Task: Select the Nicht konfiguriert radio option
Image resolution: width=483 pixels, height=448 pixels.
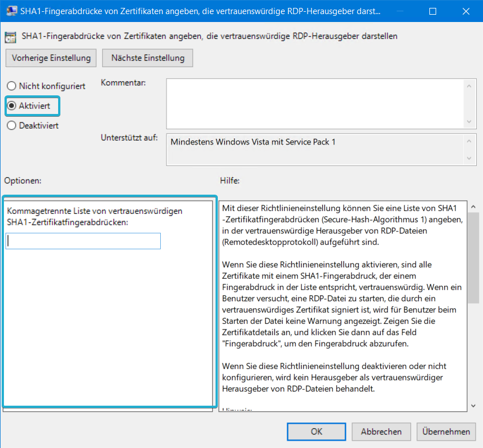Action: click(x=11, y=86)
